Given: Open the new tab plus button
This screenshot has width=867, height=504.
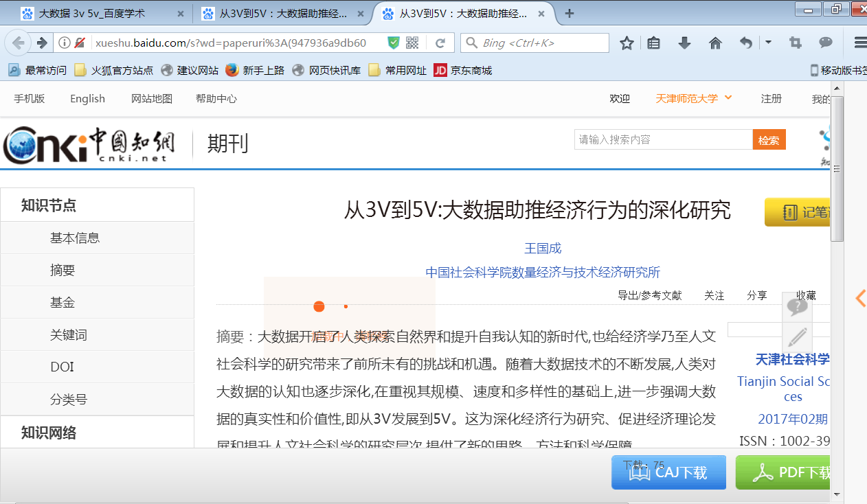Looking at the screenshot, I should click(x=570, y=14).
